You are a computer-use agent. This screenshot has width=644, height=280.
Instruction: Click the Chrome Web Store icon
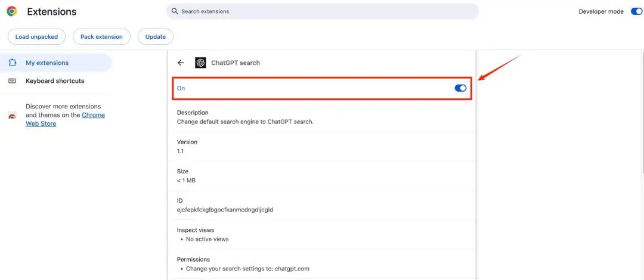click(13, 116)
